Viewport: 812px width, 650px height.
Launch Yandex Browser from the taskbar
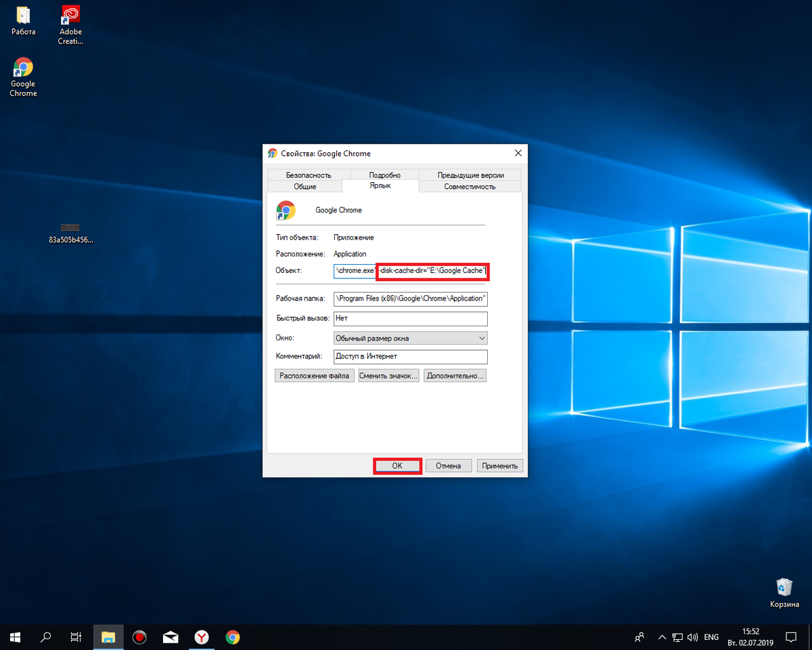(202, 637)
